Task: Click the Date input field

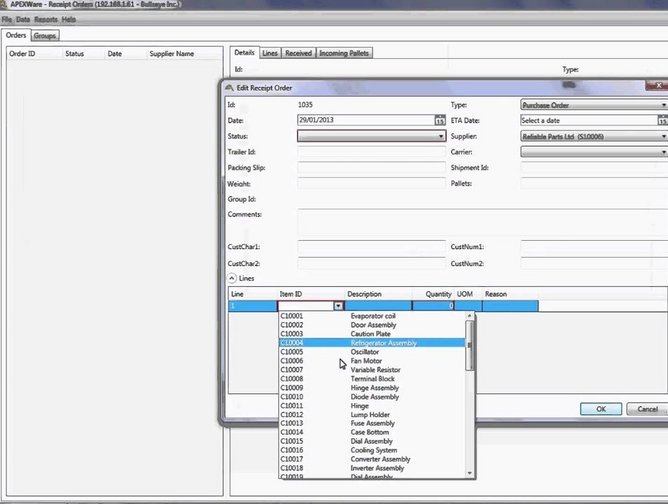Action: click(x=366, y=120)
